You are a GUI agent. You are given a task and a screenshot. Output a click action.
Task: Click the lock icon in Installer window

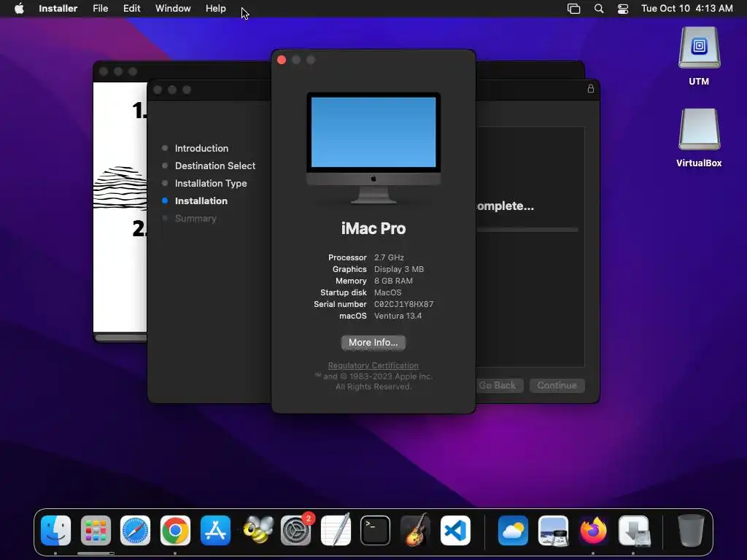[591, 88]
